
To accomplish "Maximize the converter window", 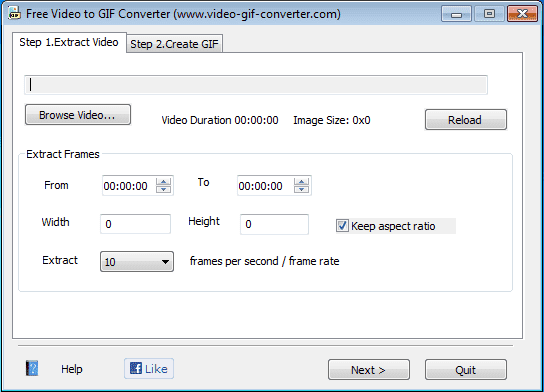I will [x=489, y=14].
